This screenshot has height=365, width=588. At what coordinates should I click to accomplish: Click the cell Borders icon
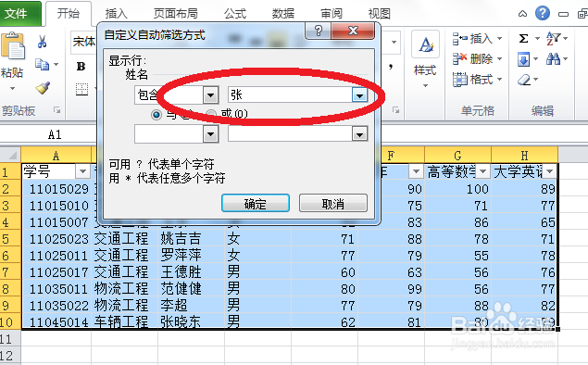click(81, 89)
